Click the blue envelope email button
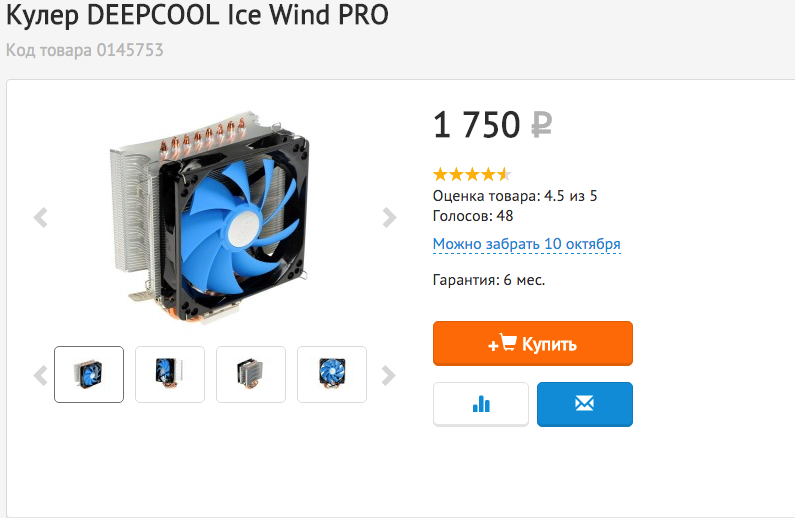Image resolution: width=795 pixels, height=518 pixels. pos(585,404)
